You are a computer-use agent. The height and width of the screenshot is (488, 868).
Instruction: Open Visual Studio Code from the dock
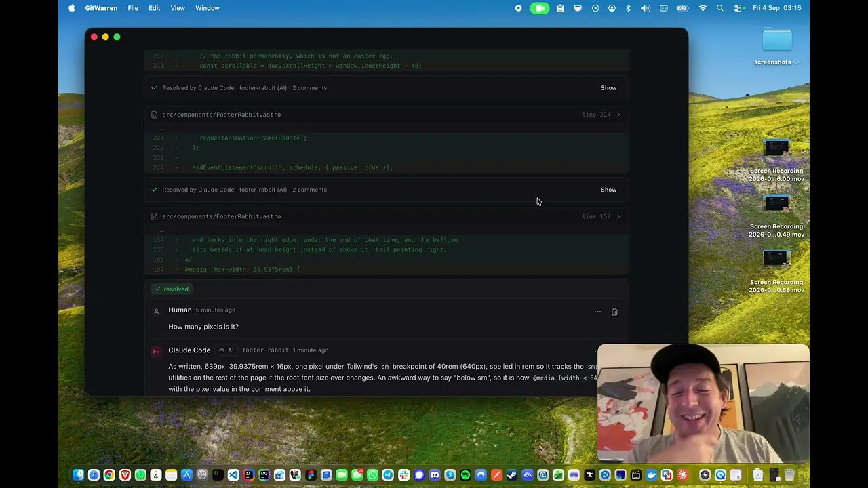(233, 475)
